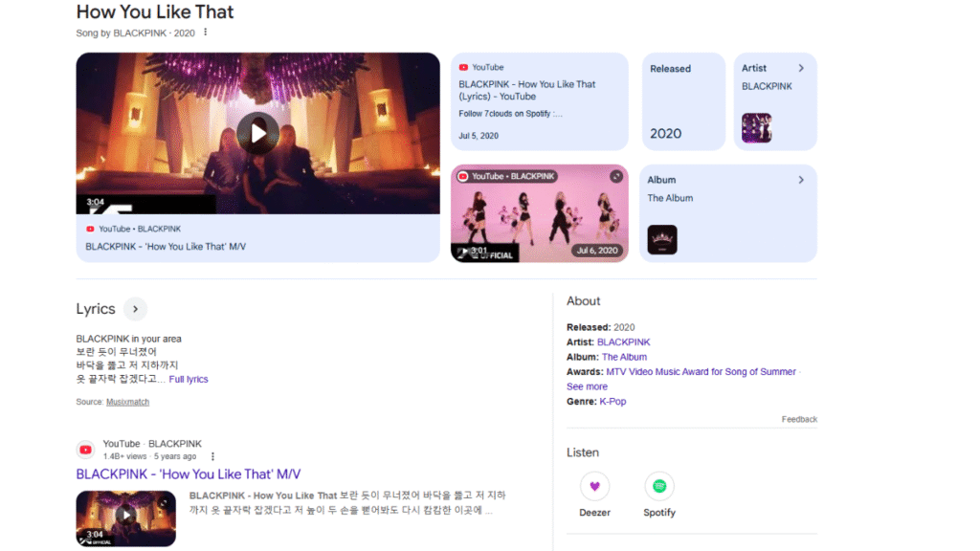This screenshot has width=980, height=551.
Task: Expand the Album card chevron
Action: click(801, 180)
